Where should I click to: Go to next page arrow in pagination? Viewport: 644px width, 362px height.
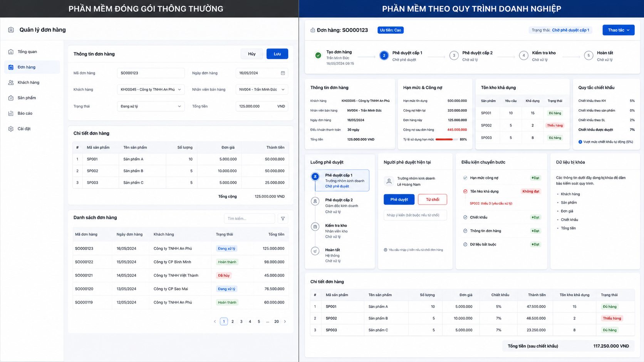[x=285, y=322]
